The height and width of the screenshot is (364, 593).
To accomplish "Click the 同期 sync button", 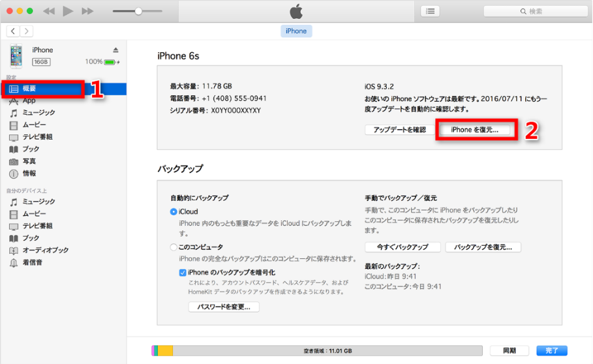I will pyautogui.click(x=509, y=351).
